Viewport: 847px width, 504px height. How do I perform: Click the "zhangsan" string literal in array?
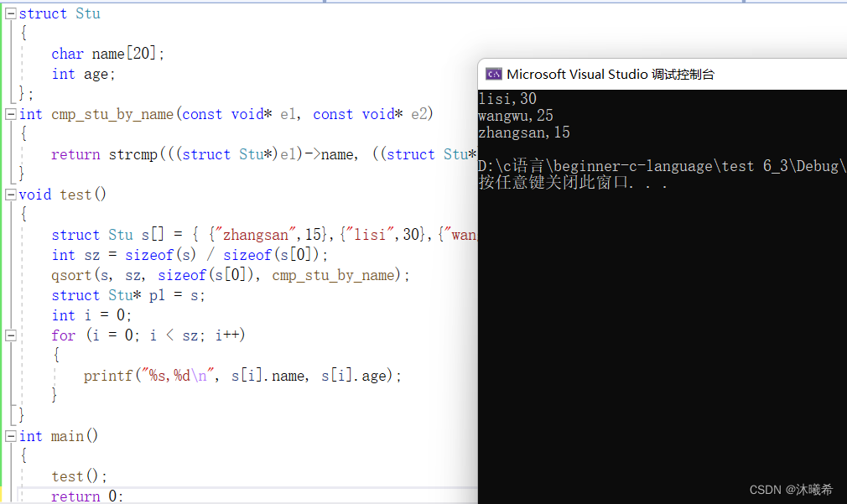click(x=255, y=235)
